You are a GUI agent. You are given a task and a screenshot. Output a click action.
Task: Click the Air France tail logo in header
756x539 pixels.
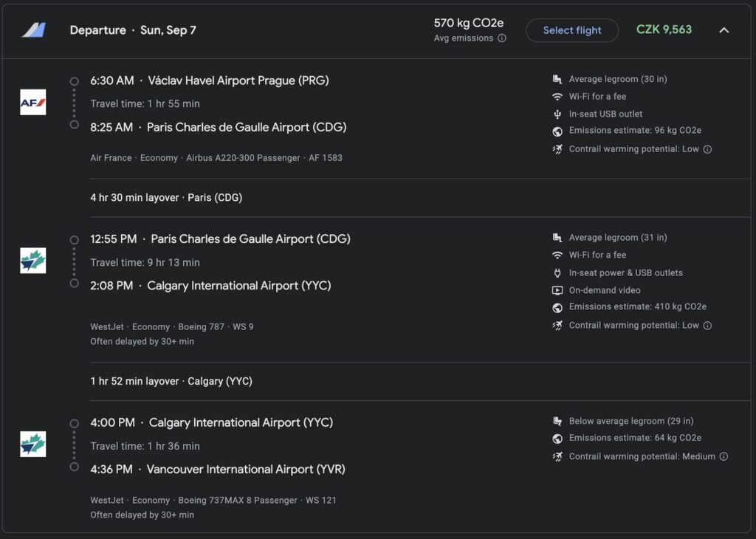33,30
